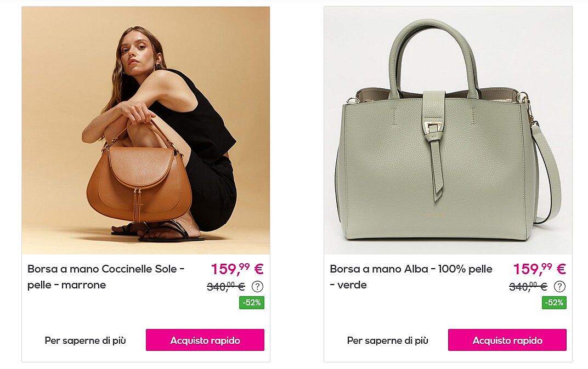Click the title Borsa a mano Coccinelle Sole

pyautogui.click(x=106, y=277)
